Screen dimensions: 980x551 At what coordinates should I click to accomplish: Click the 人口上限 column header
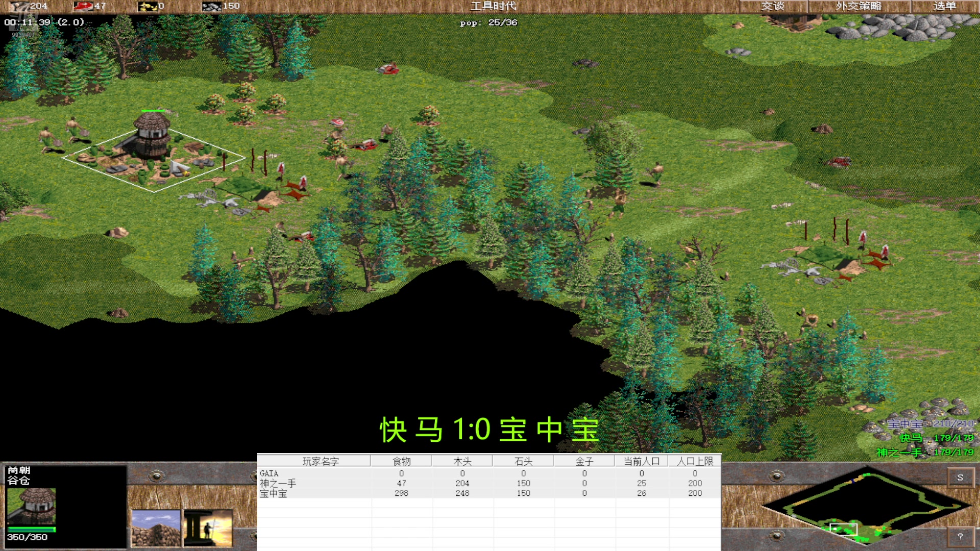tap(695, 461)
